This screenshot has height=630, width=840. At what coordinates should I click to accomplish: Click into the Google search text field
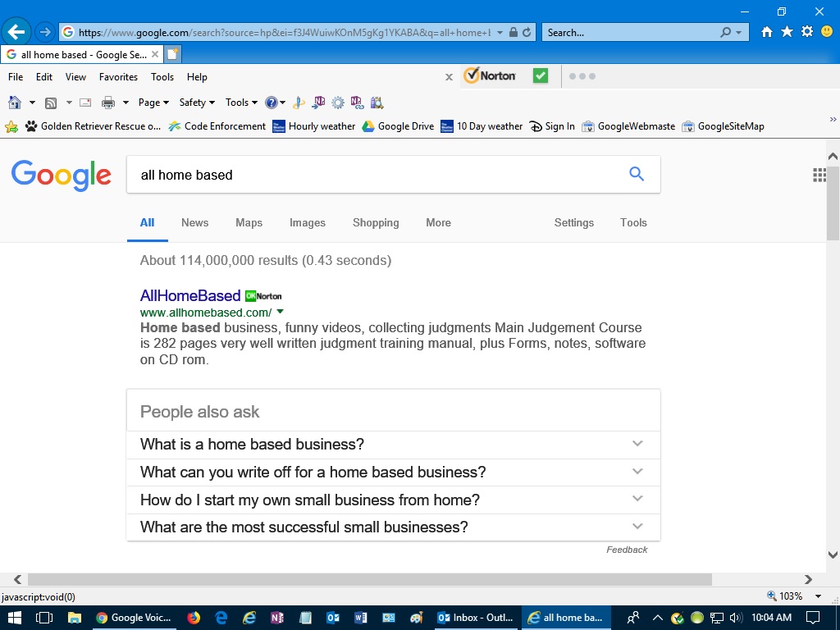click(x=369, y=175)
